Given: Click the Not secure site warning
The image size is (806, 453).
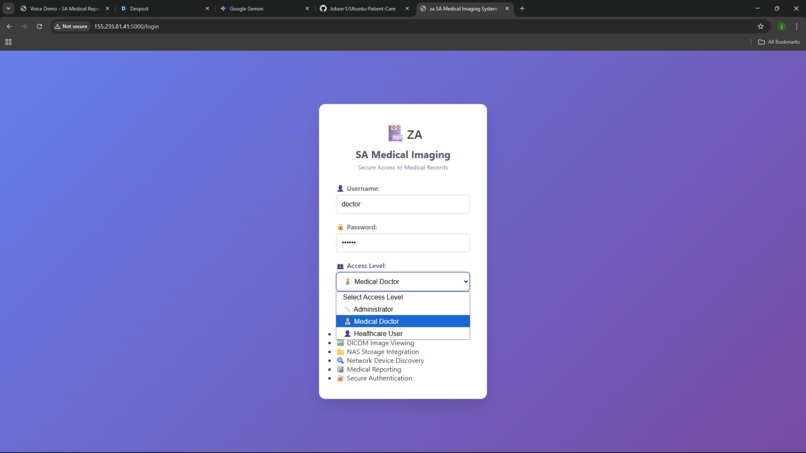Looking at the screenshot, I should [71, 26].
